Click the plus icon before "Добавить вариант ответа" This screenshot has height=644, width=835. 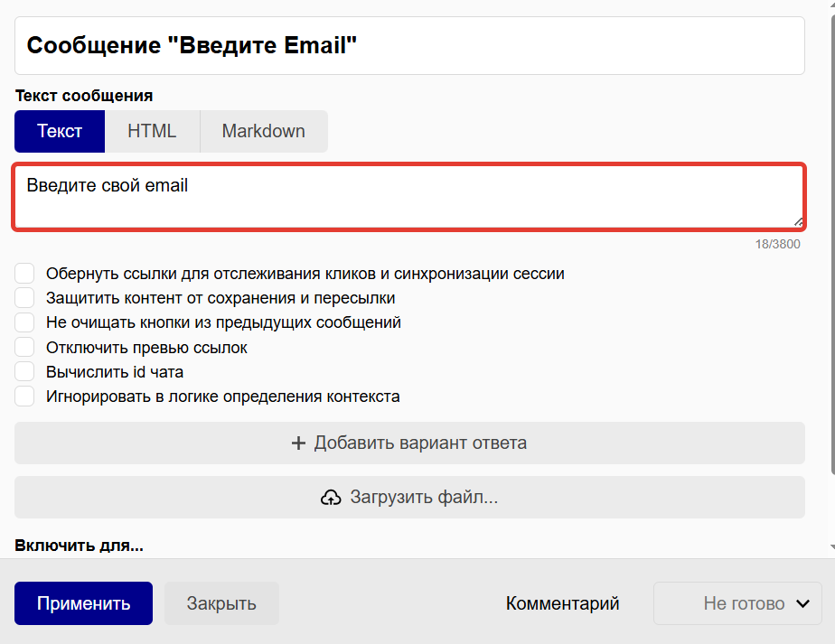click(298, 443)
